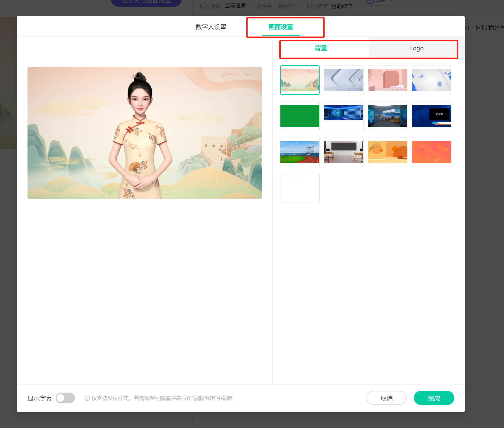Open the 背景 sub-tab

point(321,48)
